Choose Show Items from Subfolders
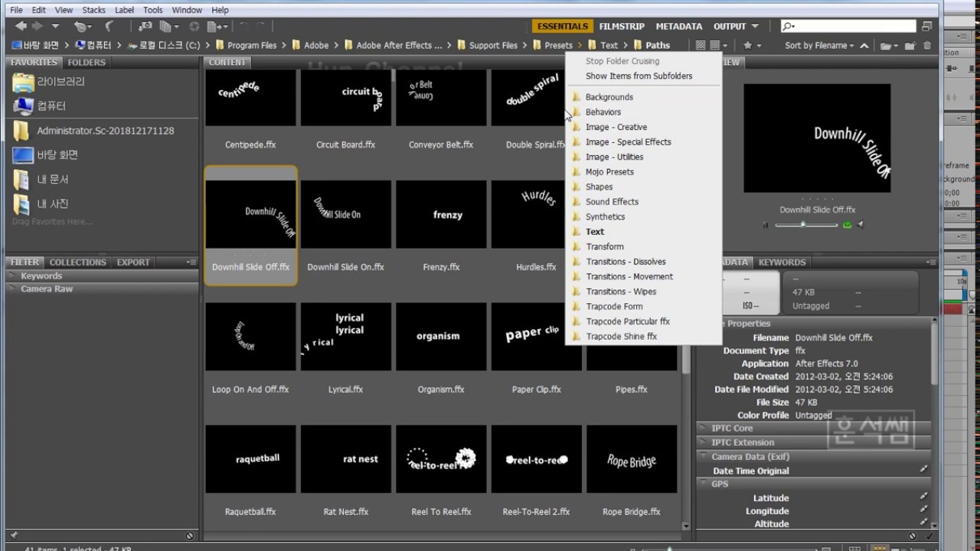Image resolution: width=980 pixels, height=551 pixels. (x=639, y=76)
